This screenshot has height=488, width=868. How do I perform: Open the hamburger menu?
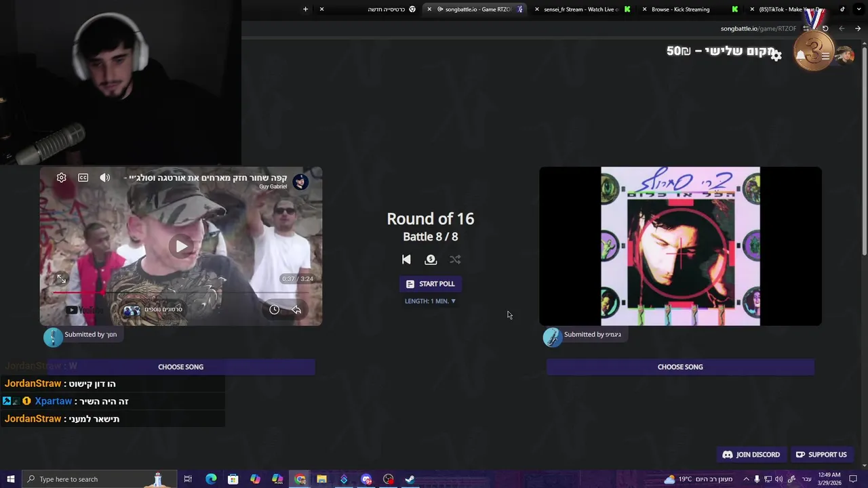pyautogui.click(x=825, y=56)
